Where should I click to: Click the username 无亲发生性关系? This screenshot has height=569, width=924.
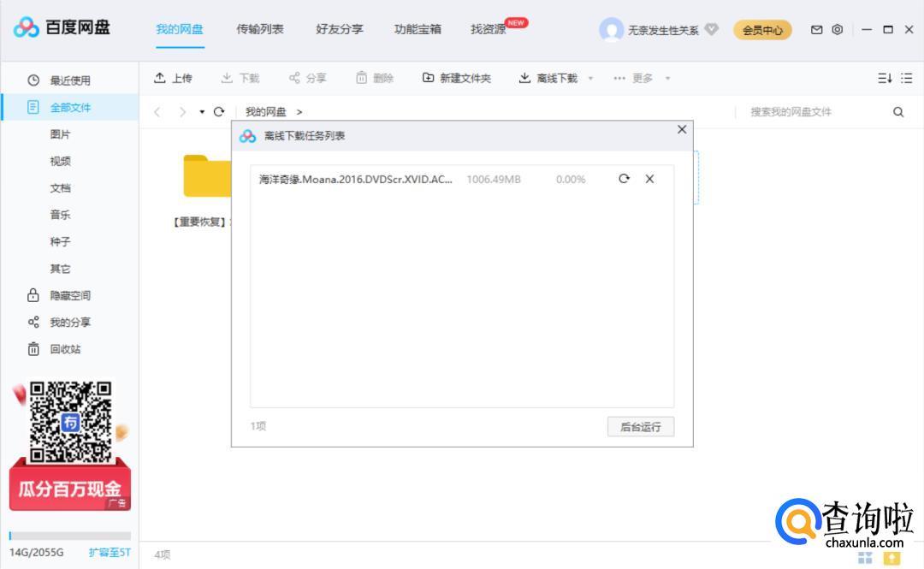(x=663, y=30)
